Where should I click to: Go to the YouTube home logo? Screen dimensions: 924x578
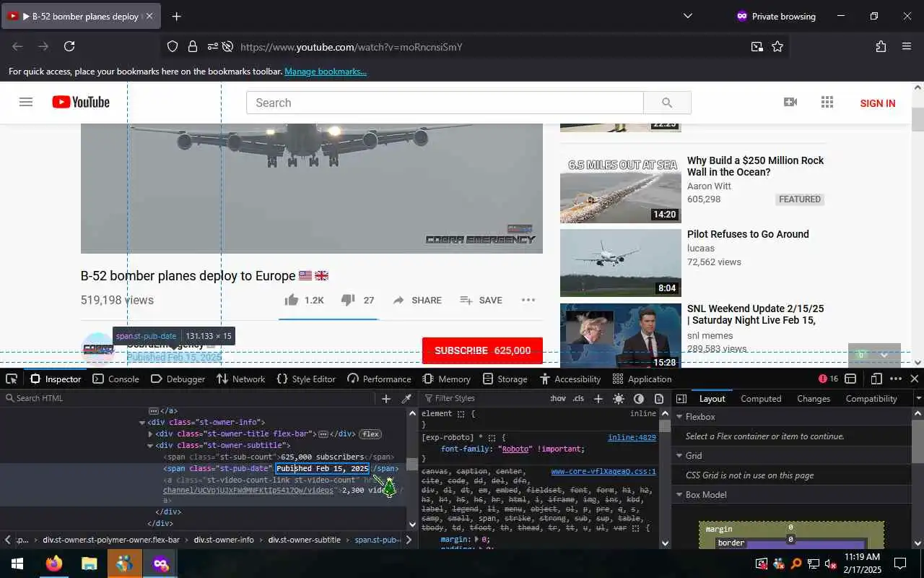[x=81, y=103]
